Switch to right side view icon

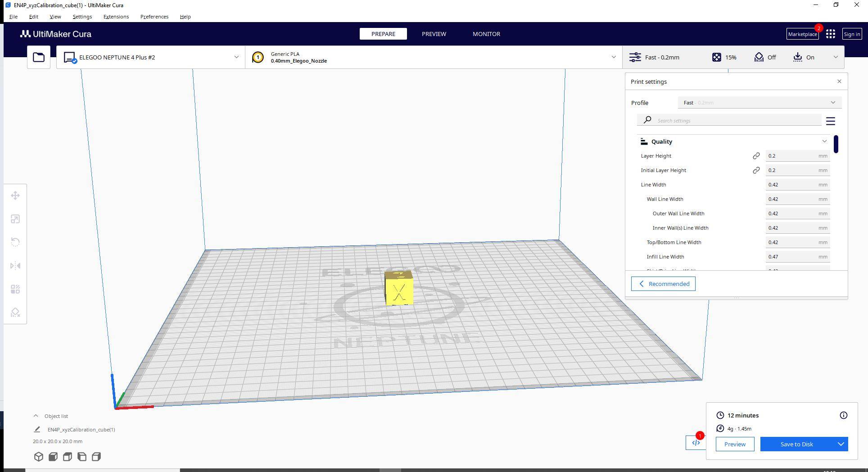pyautogui.click(x=96, y=457)
